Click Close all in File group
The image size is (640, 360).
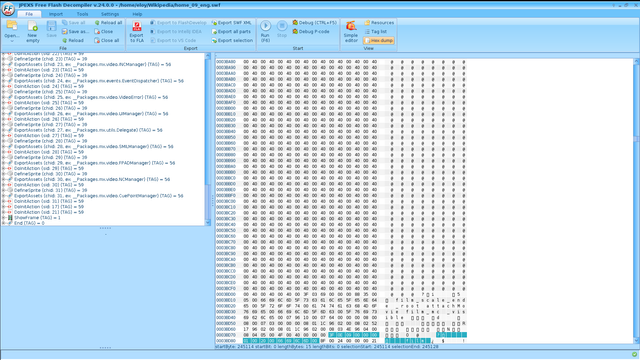pyautogui.click(x=107, y=40)
